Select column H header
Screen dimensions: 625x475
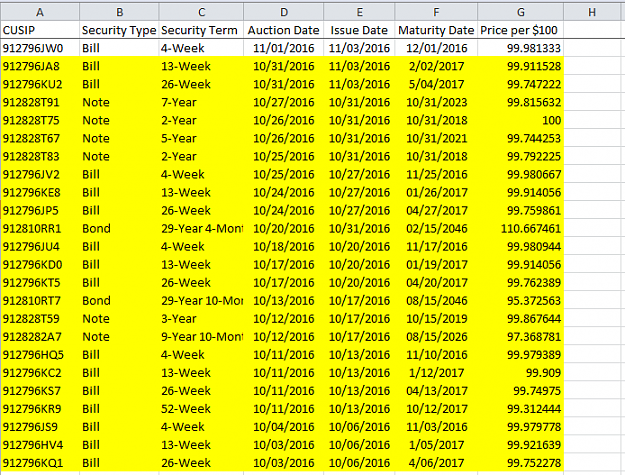tap(592, 12)
